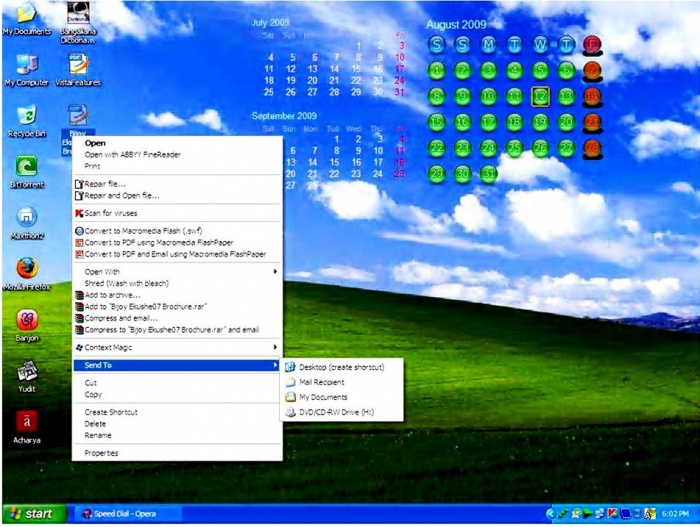Choose Copy from the context menu
The height and width of the screenshot is (527, 700).
click(x=177, y=395)
